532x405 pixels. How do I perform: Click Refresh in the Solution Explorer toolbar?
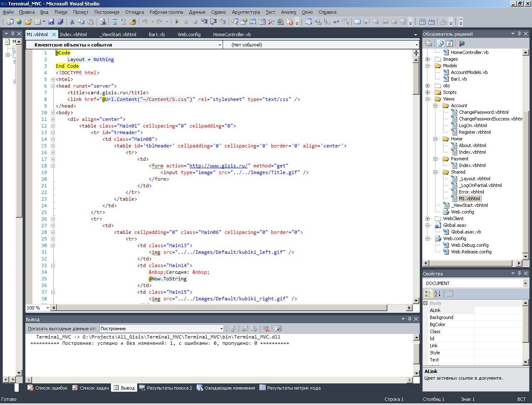(450, 43)
